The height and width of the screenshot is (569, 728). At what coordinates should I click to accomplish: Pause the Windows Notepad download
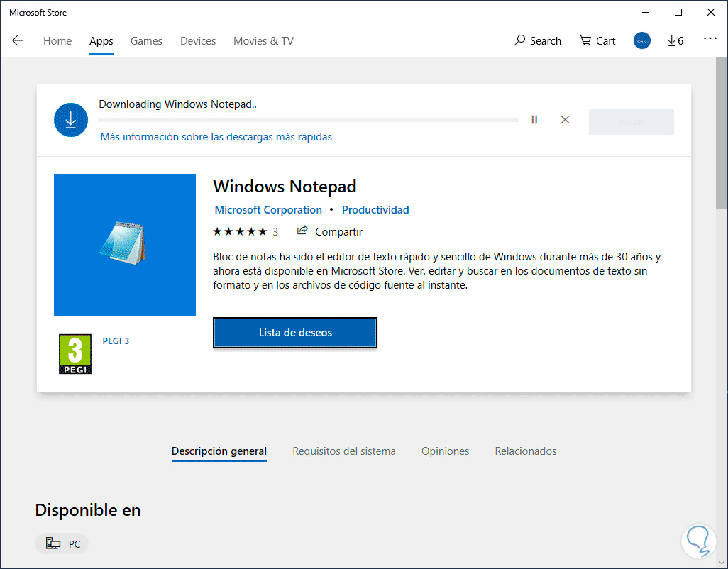tap(534, 120)
